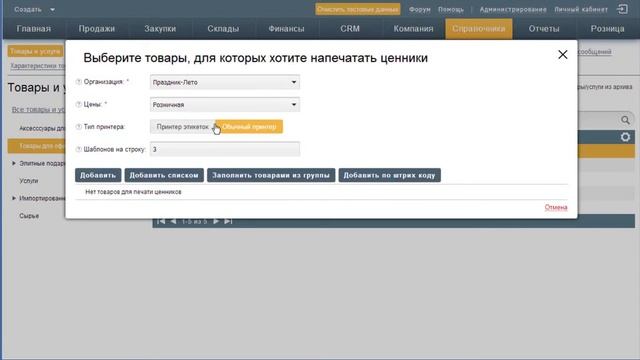Image resolution: width=640 pixels, height=360 pixels.
Task: Open Администрирование link
Action: (513, 9)
